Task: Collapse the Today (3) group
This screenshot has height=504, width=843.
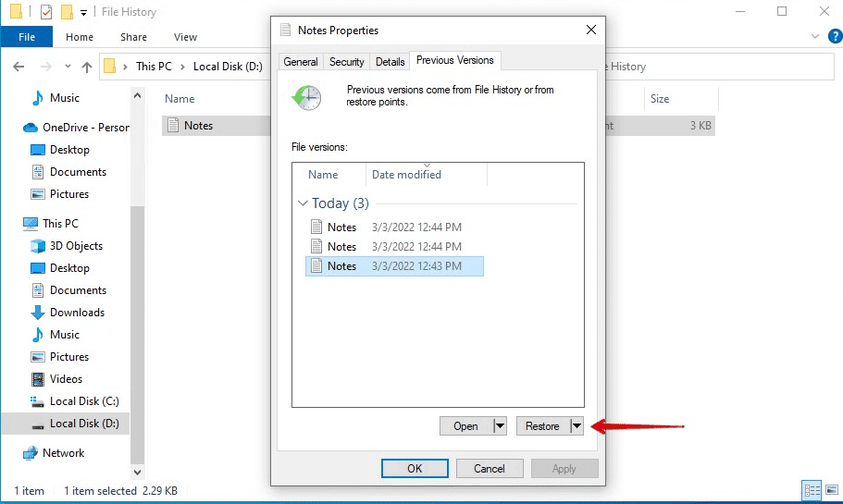Action: [303, 203]
